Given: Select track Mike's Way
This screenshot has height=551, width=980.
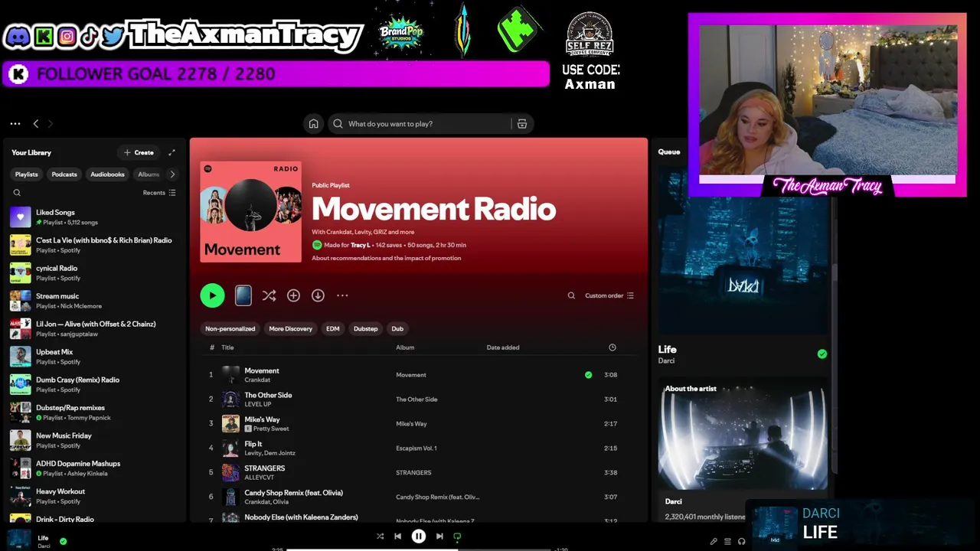Looking at the screenshot, I should pyautogui.click(x=262, y=419).
